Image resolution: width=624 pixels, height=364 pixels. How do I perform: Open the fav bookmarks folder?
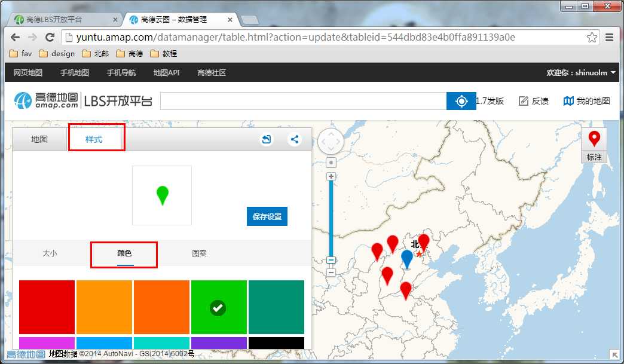point(21,53)
